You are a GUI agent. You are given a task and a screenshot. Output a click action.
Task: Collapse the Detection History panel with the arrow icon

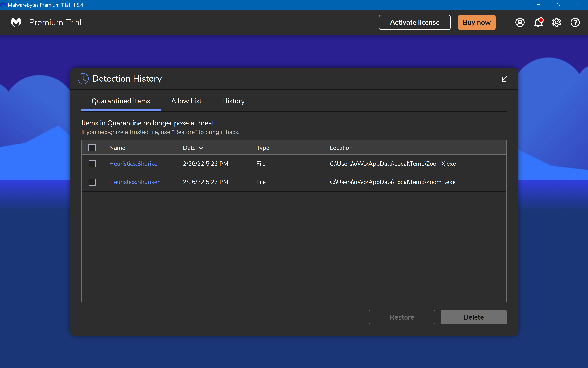[504, 79]
